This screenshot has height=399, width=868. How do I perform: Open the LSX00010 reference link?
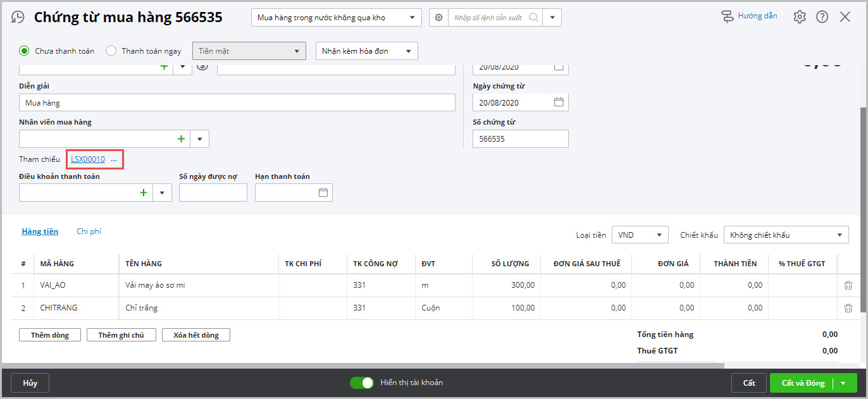88,159
